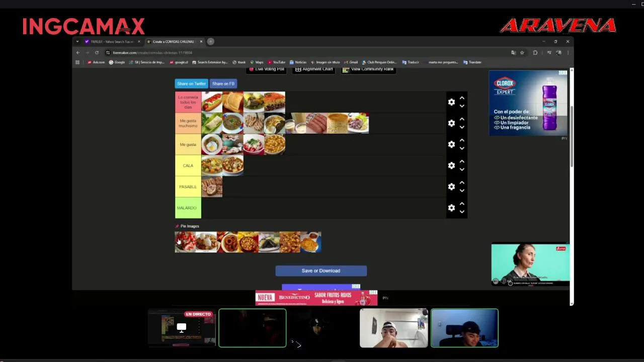Select orange 'Me gusta muchísimo' tier label
This screenshot has width=644, height=362.
click(x=188, y=123)
